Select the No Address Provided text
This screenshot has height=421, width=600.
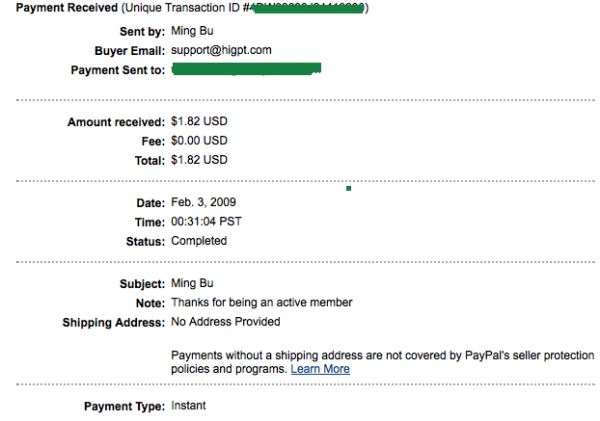(225, 322)
